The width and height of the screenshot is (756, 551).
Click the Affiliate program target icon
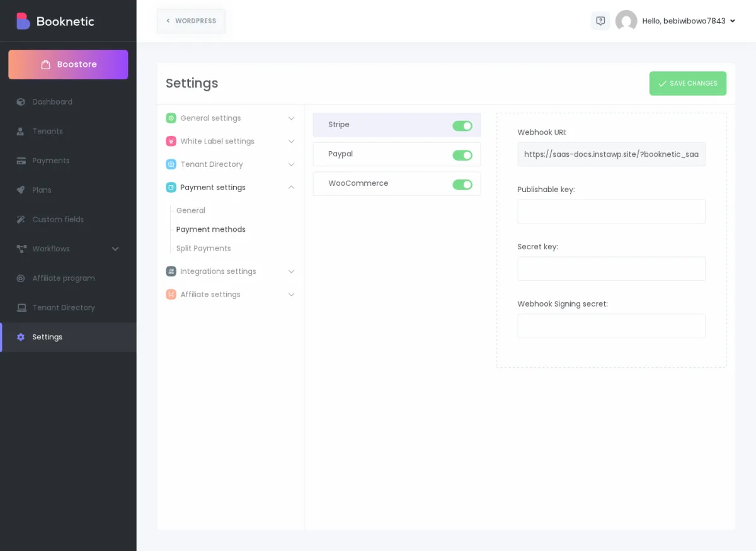coord(21,278)
